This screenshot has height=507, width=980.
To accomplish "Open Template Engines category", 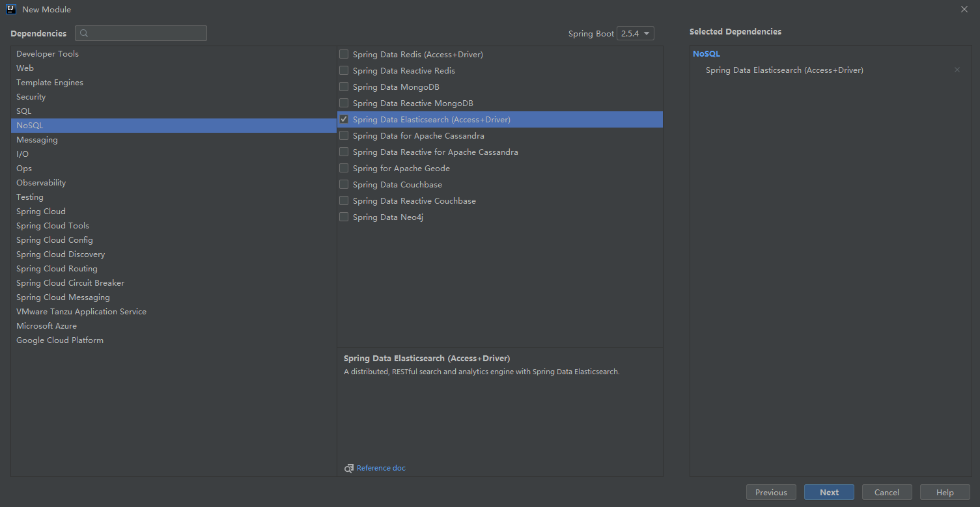I will point(173,82).
